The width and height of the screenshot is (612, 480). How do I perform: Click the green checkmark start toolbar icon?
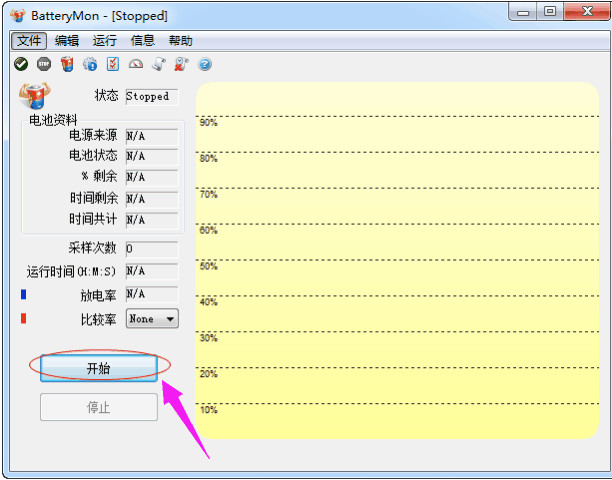21,64
